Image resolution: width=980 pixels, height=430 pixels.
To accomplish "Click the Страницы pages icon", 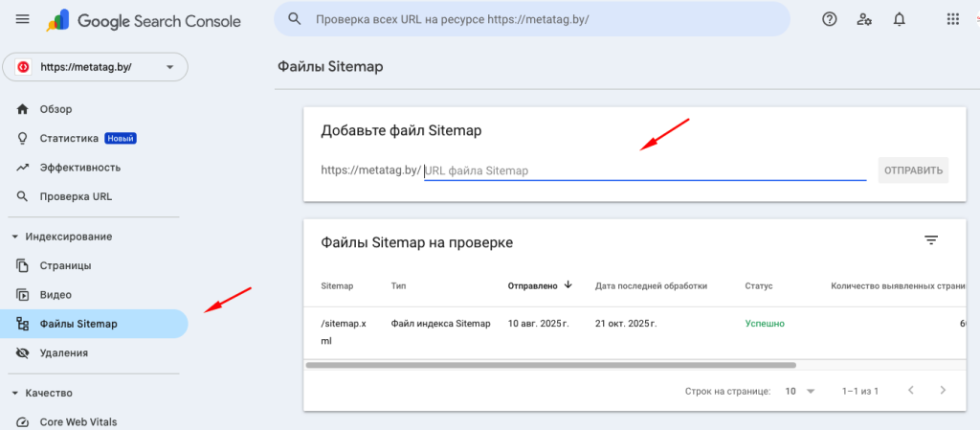I will [x=23, y=265].
